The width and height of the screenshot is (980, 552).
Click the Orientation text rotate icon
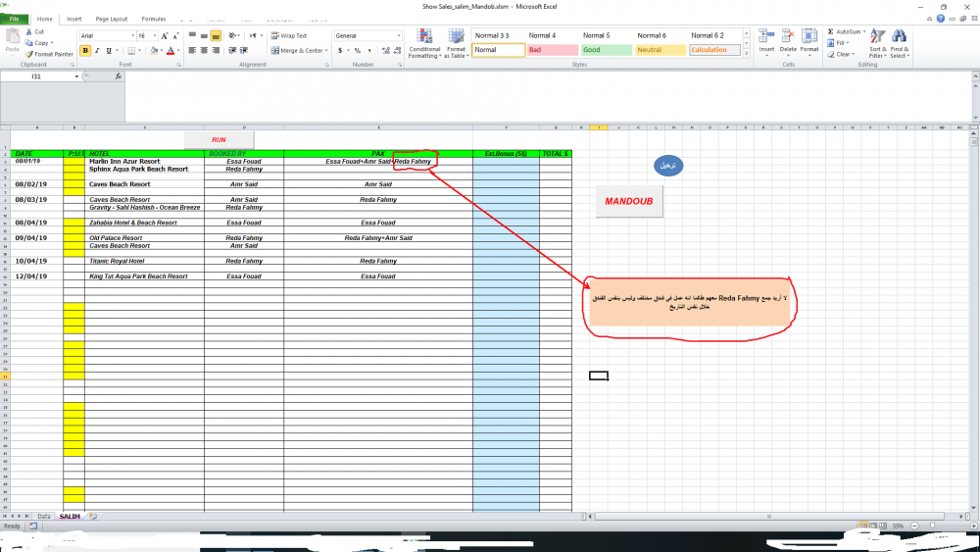pos(232,35)
